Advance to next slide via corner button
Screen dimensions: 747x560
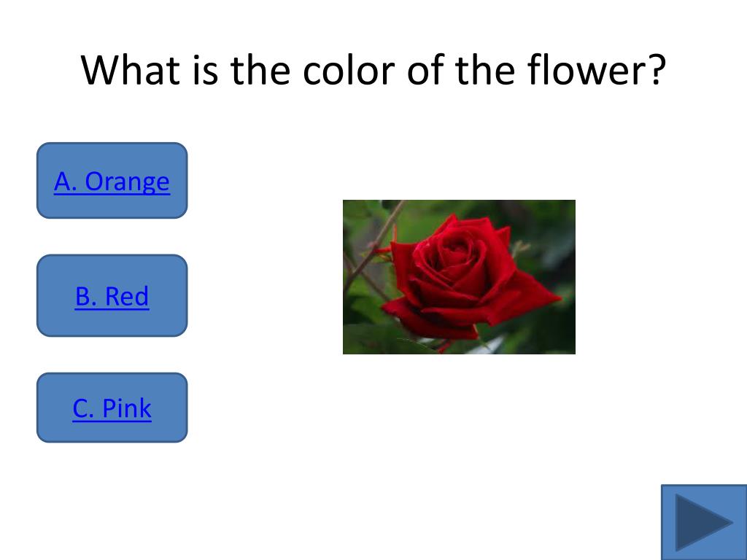704,522
